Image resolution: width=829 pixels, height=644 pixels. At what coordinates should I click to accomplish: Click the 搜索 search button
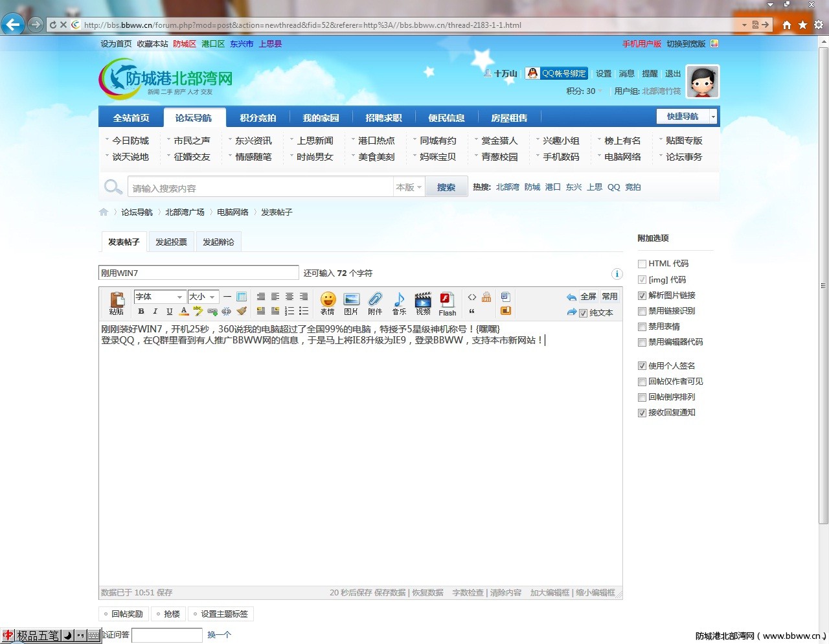pos(446,187)
